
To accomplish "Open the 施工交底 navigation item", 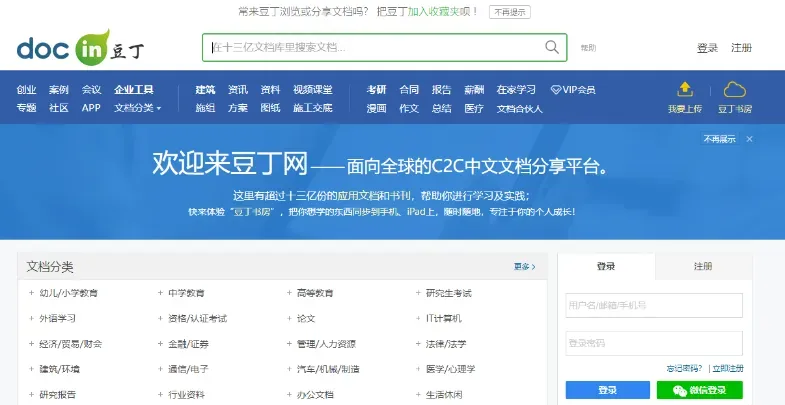I will coord(313,108).
